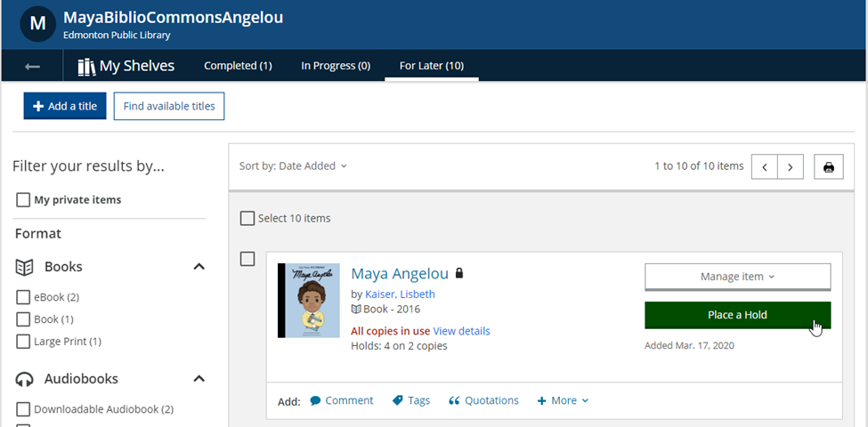This screenshot has width=868, height=427.
Task: Click View details availability link
Action: pyautogui.click(x=461, y=331)
